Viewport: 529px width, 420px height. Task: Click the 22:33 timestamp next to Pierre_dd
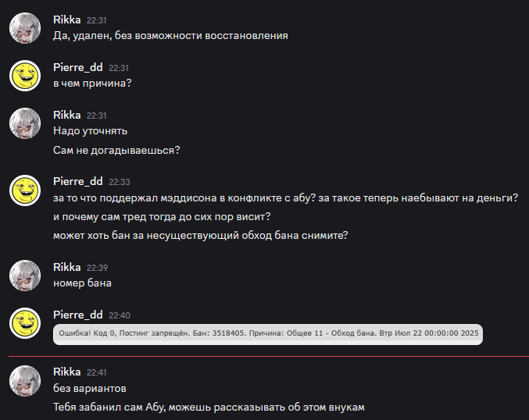119,182
